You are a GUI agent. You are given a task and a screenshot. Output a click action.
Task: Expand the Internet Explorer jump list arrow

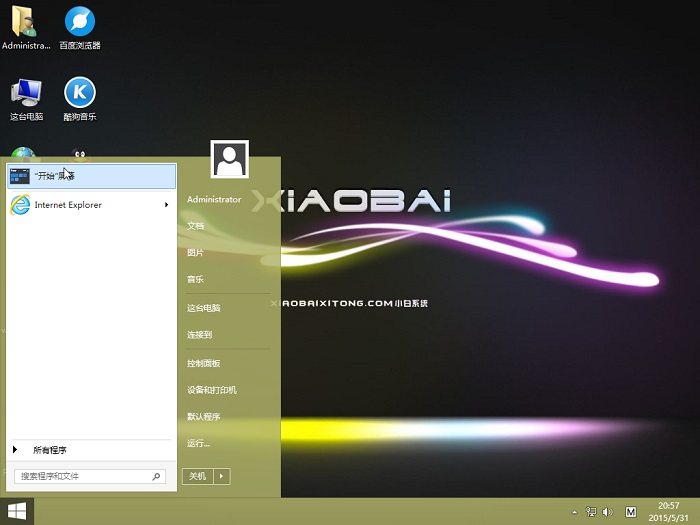(167, 205)
